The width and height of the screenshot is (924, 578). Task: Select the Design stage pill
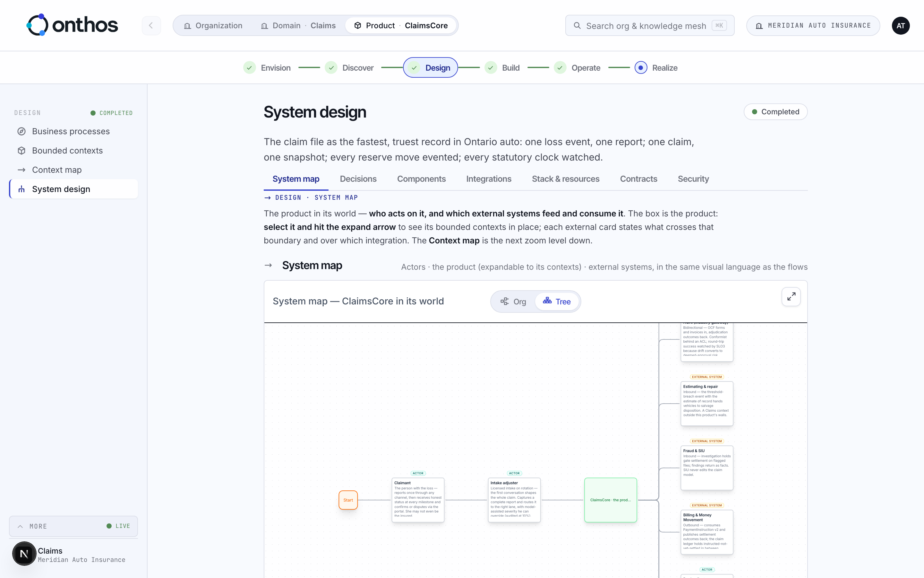tap(430, 68)
